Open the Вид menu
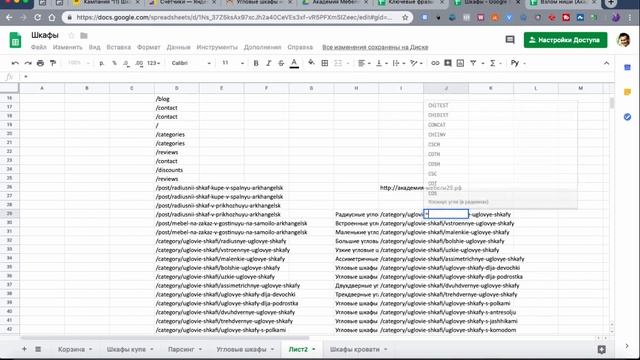 (x=94, y=47)
